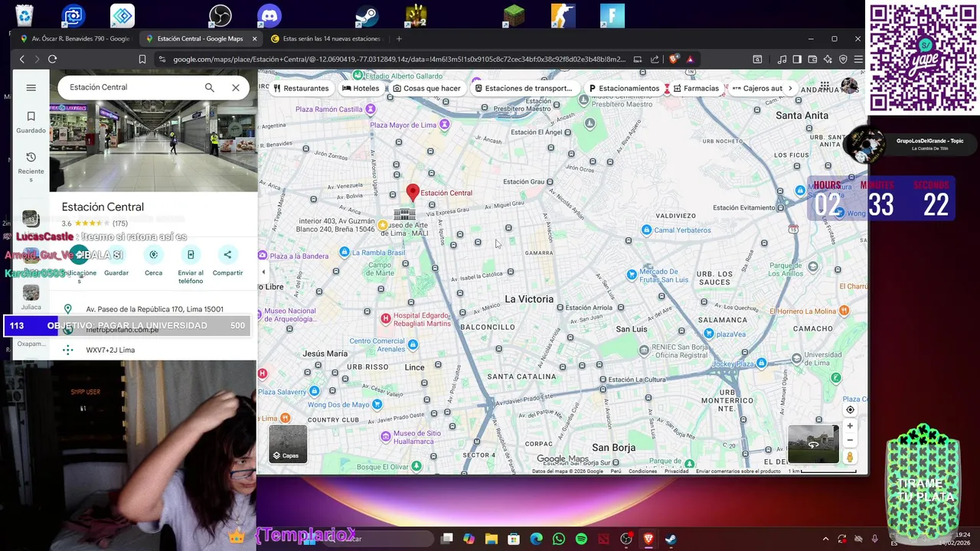Click the browser back arrow
This screenshot has height=551, width=980.
coord(21,59)
